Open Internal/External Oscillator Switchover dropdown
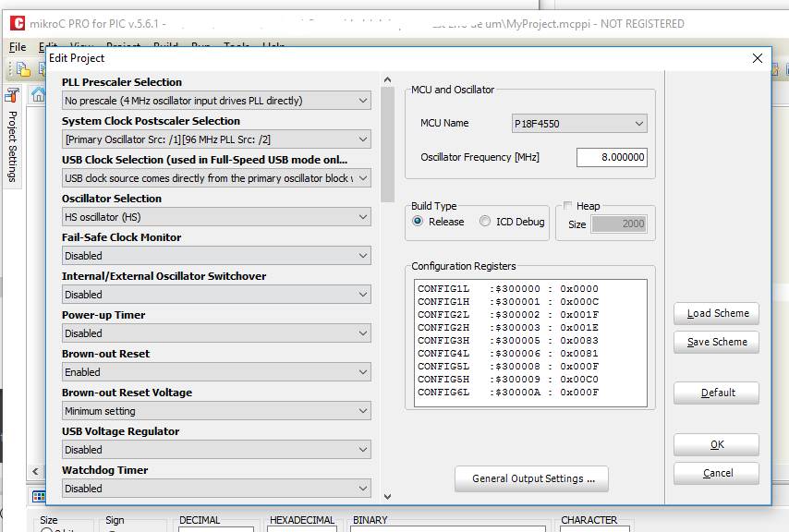 click(x=216, y=294)
